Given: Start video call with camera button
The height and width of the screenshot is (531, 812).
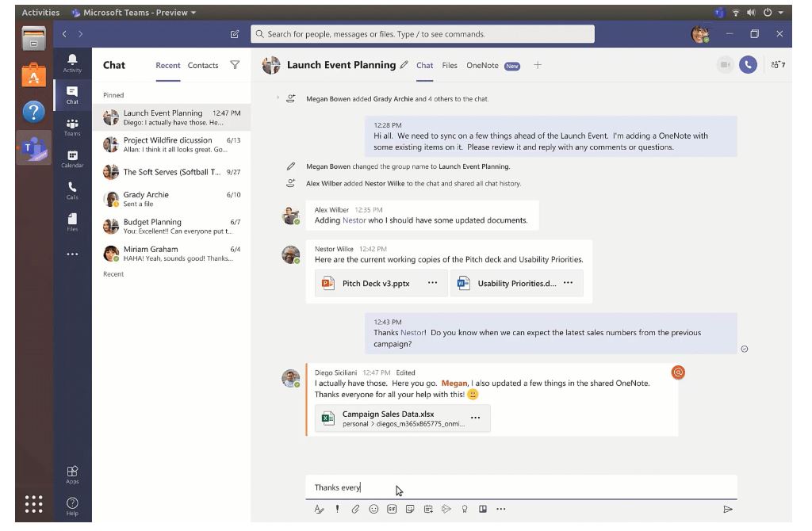Looking at the screenshot, I should point(725,65).
